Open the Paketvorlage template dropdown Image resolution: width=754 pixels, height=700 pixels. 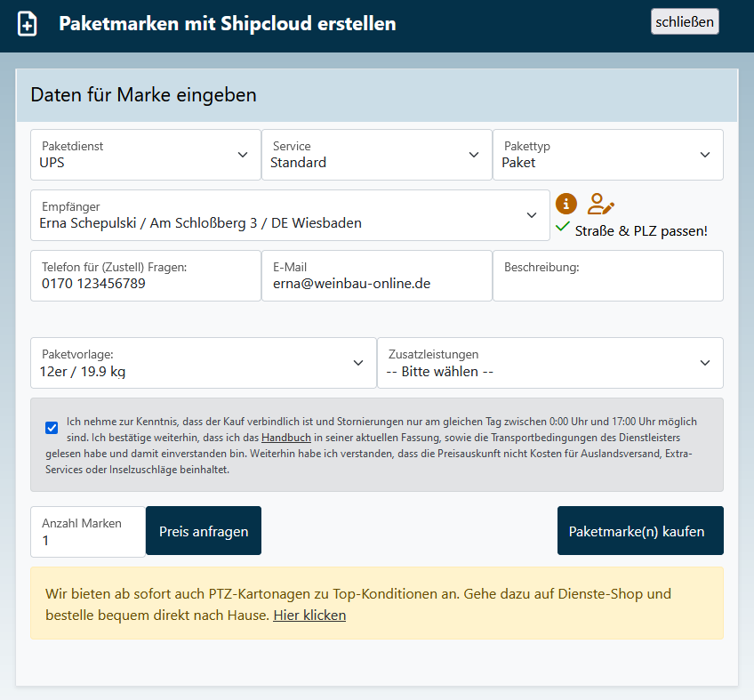(203, 363)
